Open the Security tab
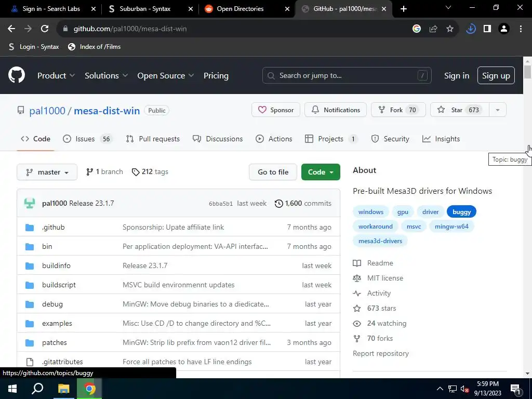532x399 pixels. (390, 139)
